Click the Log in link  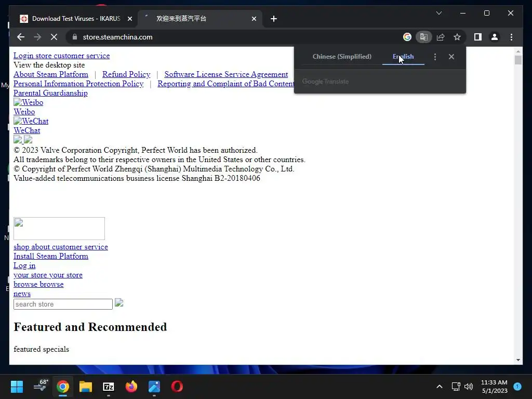coord(24,265)
